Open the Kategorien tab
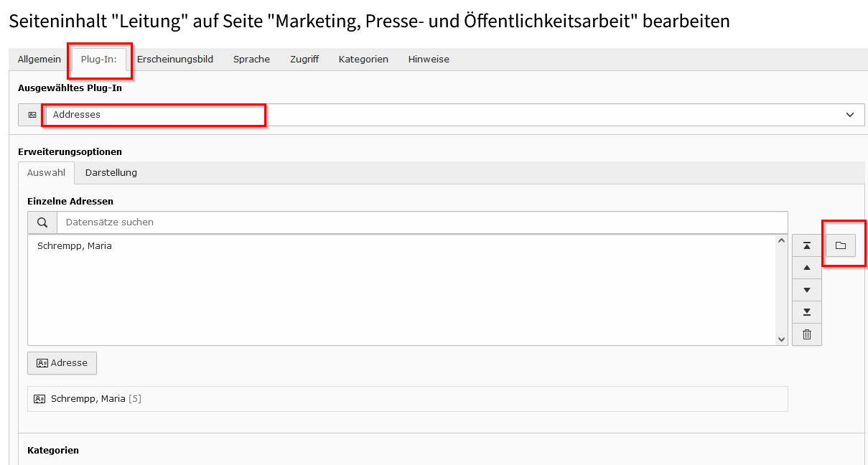The height and width of the screenshot is (465, 868). (363, 60)
